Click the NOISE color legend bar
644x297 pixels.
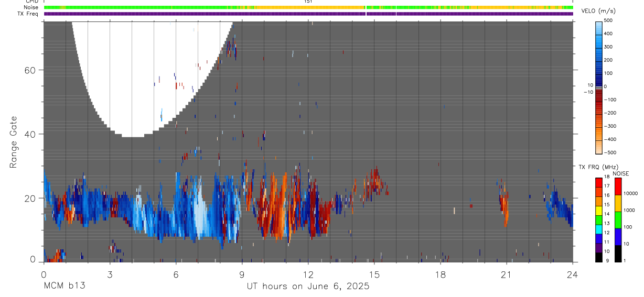pos(618,219)
